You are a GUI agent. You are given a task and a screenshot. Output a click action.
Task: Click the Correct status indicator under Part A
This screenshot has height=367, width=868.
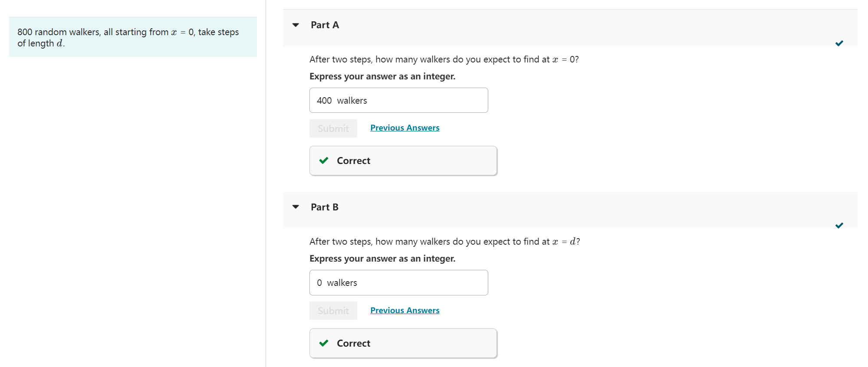tap(403, 161)
